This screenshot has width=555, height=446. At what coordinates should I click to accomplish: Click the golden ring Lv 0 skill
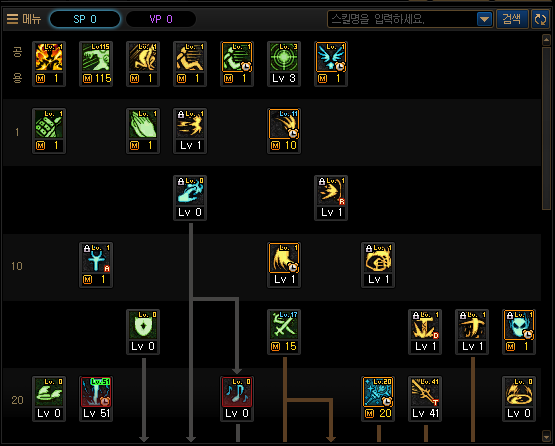click(519, 392)
